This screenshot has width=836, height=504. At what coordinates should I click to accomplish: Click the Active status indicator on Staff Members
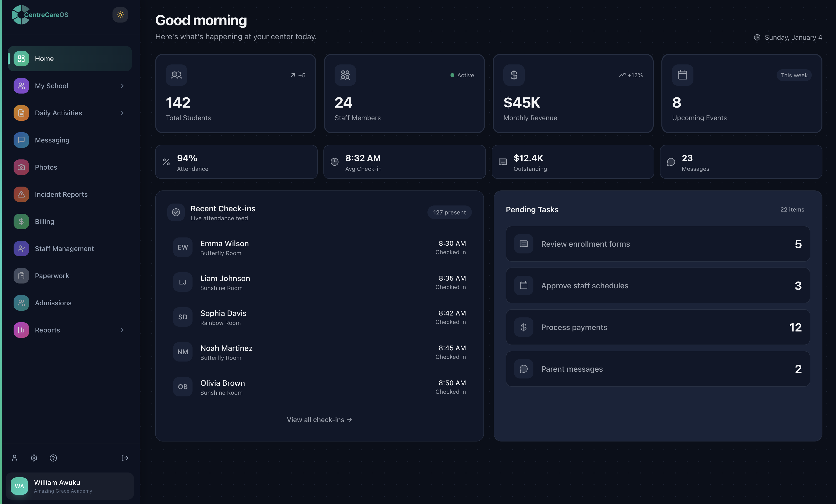click(x=462, y=75)
